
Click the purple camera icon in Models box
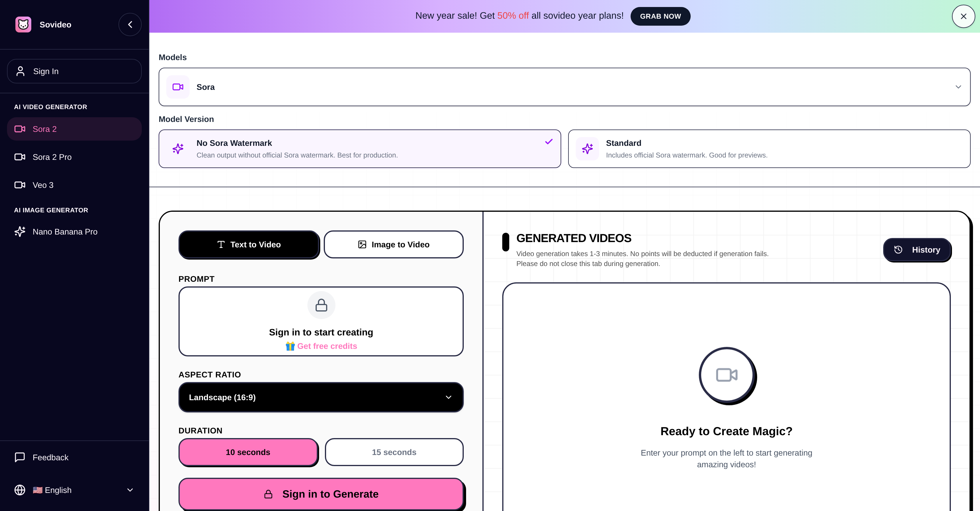coord(178,87)
